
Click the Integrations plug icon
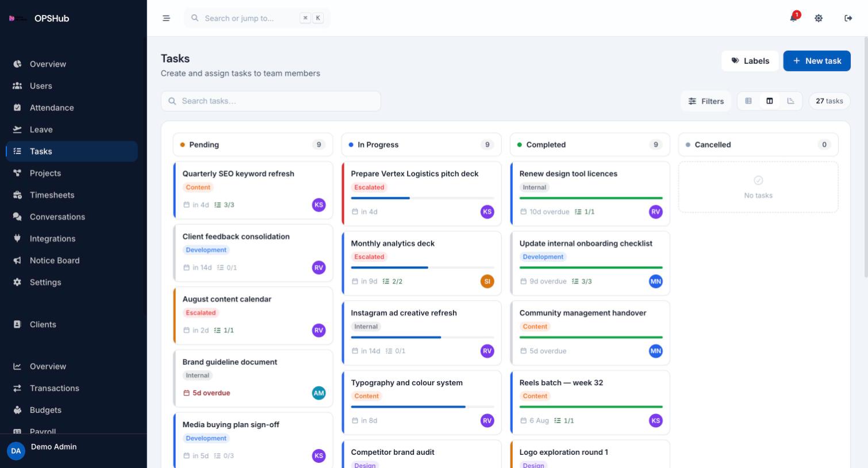[17, 239]
